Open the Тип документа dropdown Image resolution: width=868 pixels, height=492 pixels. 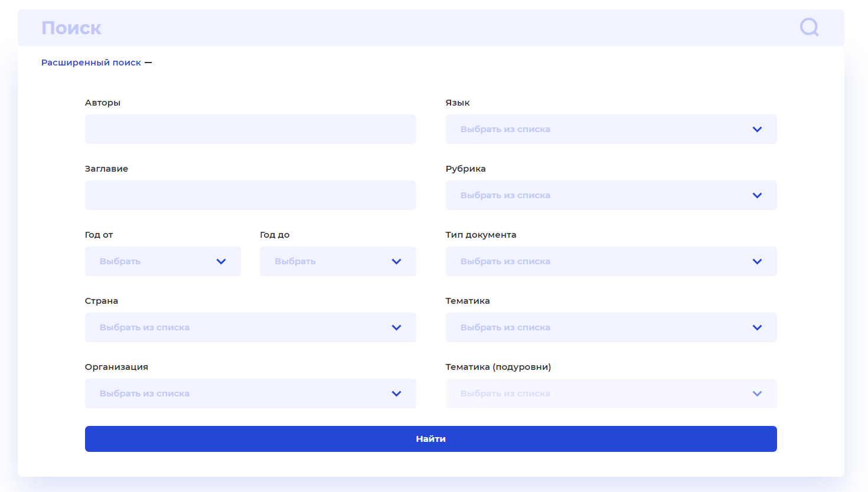[x=611, y=261]
